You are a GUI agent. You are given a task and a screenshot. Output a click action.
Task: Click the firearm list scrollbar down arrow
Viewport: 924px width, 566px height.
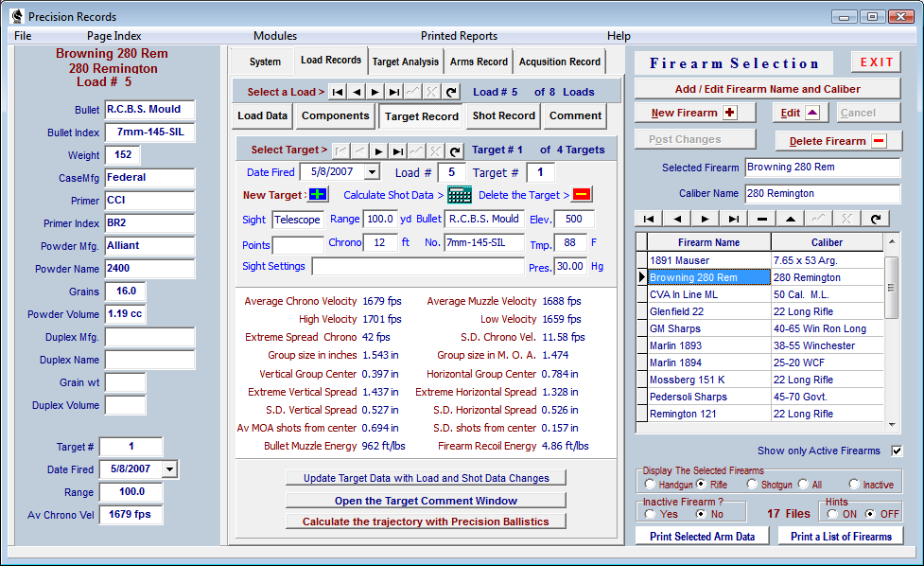(892, 424)
